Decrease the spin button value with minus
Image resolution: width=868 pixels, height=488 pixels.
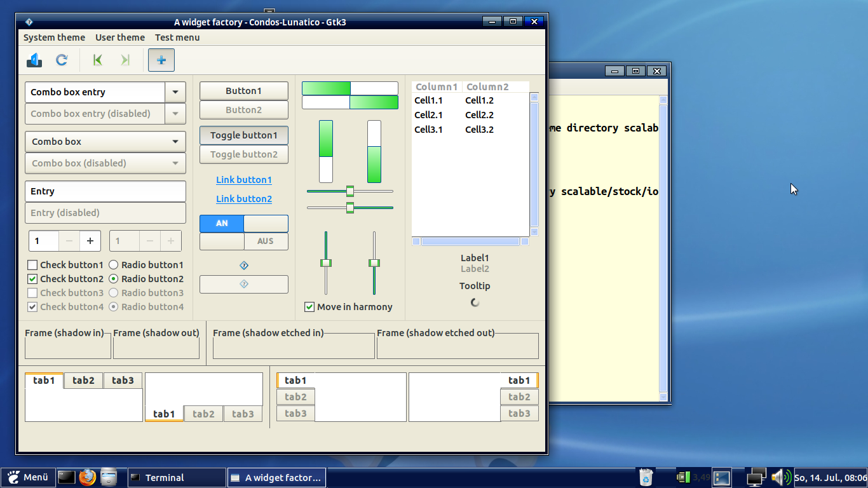pos(69,241)
